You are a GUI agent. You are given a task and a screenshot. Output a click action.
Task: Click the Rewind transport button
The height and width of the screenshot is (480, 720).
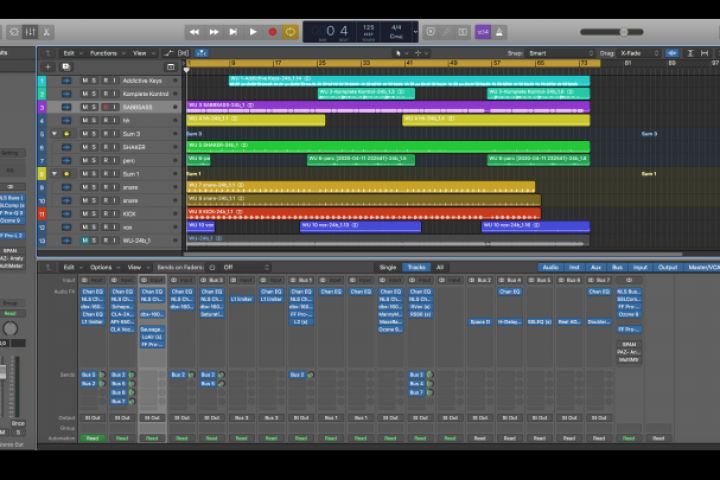click(196, 32)
